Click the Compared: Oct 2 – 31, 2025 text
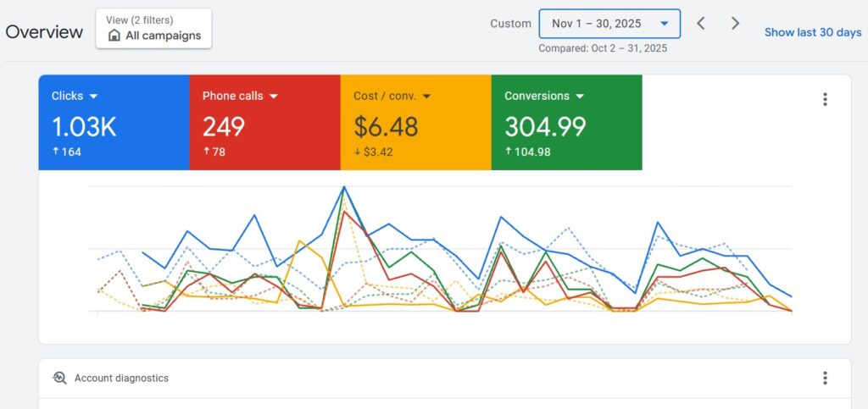This screenshot has width=868, height=409. pyautogui.click(x=603, y=48)
